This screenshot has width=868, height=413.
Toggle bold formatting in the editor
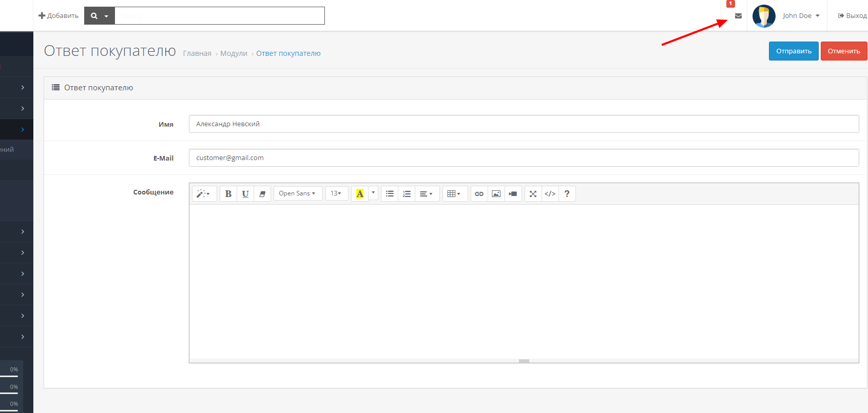click(228, 194)
